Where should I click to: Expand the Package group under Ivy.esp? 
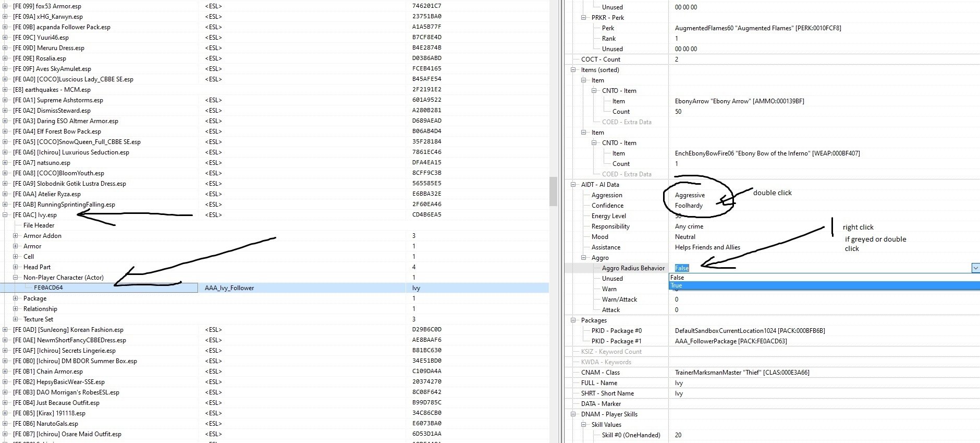pos(16,298)
